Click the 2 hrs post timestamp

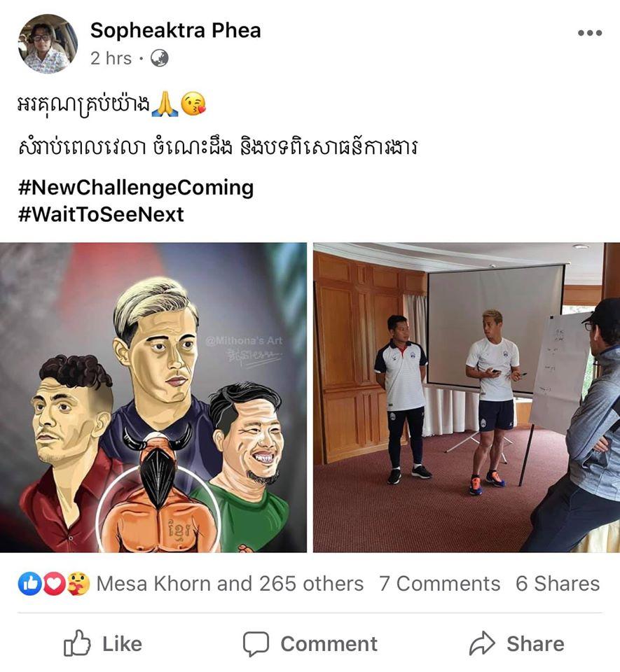(x=111, y=58)
